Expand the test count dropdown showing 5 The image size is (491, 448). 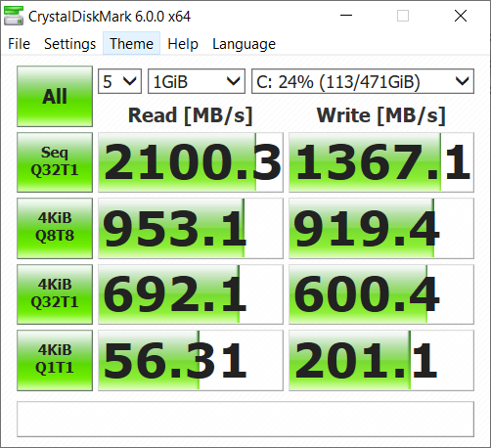tap(119, 81)
